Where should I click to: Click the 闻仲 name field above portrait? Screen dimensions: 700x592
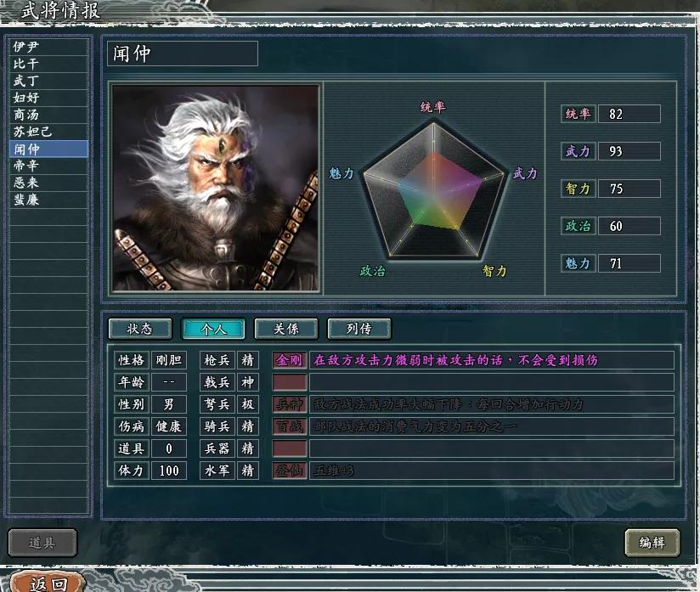182,54
